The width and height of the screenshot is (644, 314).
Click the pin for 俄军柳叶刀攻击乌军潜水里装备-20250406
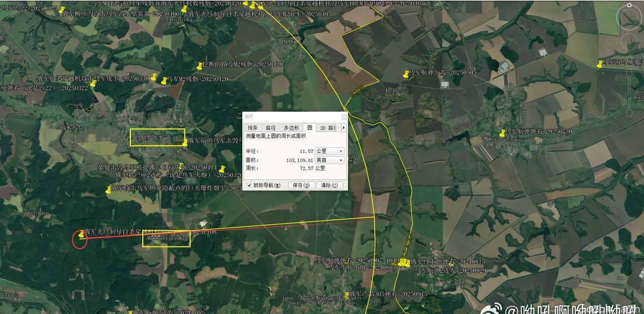pos(184,9)
